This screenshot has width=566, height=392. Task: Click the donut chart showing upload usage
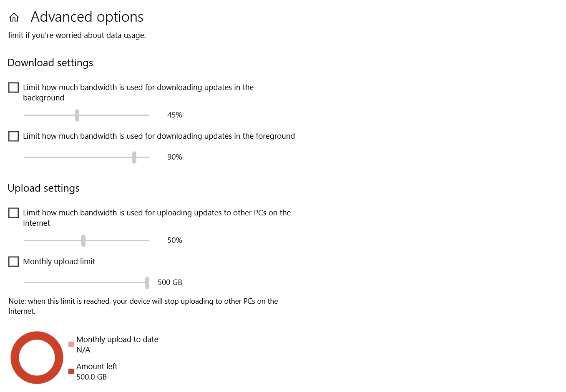(x=37, y=357)
